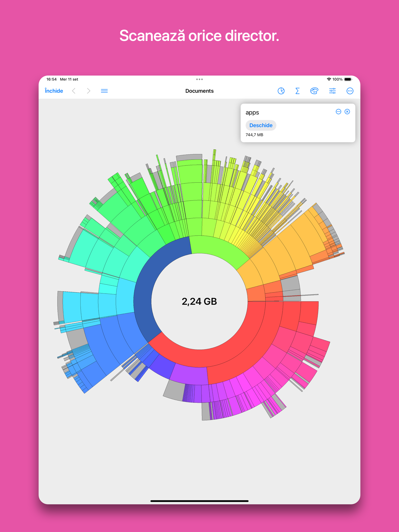Tap the sigma summary icon
Viewport: 399px width, 532px height.
(297, 91)
